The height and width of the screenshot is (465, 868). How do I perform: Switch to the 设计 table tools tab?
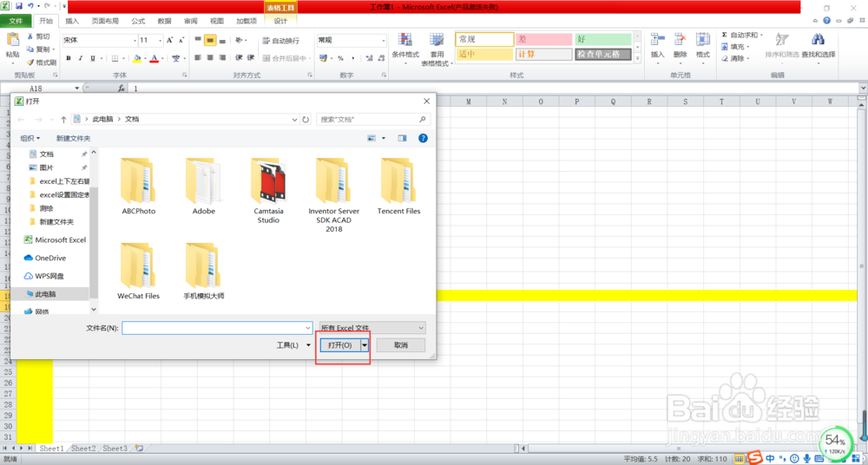click(280, 21)
